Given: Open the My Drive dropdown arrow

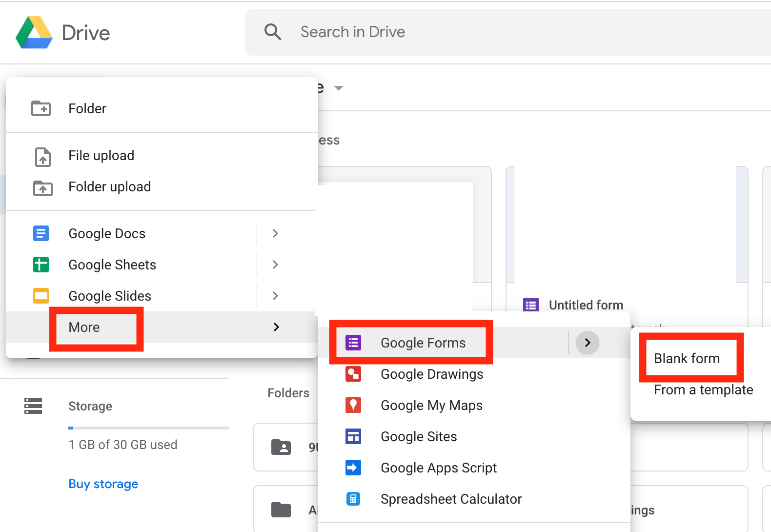Looking at the screenshot, I should [x=338, y=88].
